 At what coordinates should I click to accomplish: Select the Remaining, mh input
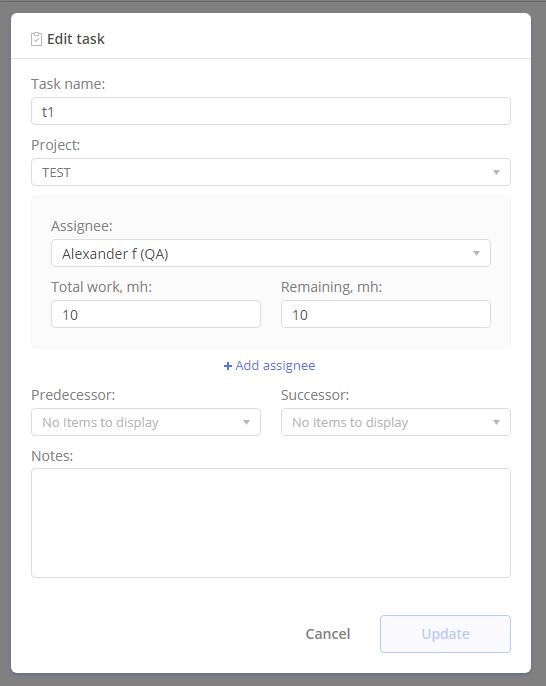(385, 314)
